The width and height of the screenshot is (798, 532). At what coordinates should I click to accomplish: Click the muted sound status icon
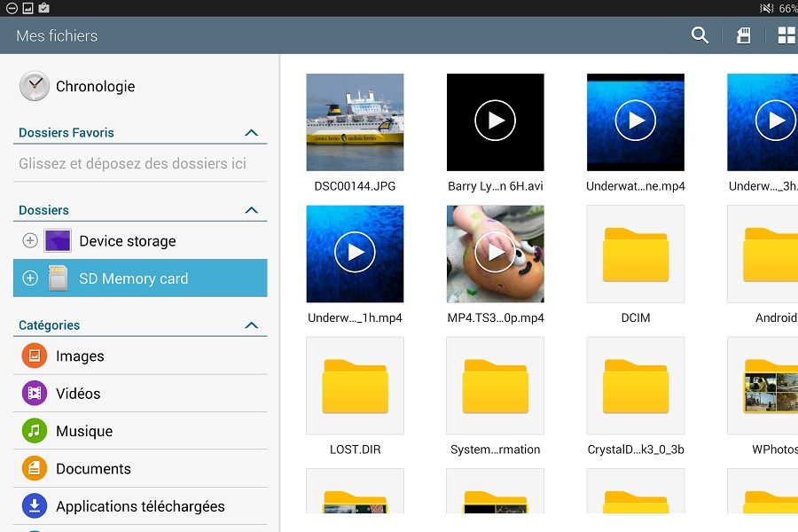coord(766,8)
